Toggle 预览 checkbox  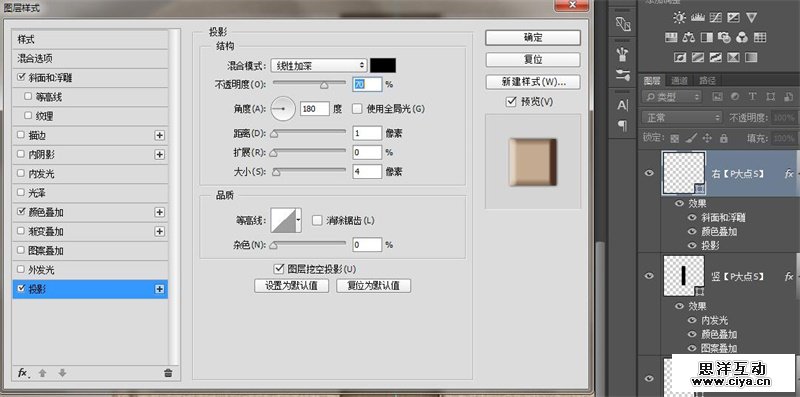511,102
